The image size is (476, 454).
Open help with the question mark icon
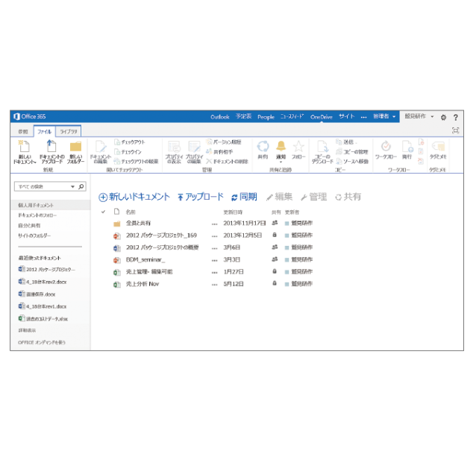[x=456, y=117]
